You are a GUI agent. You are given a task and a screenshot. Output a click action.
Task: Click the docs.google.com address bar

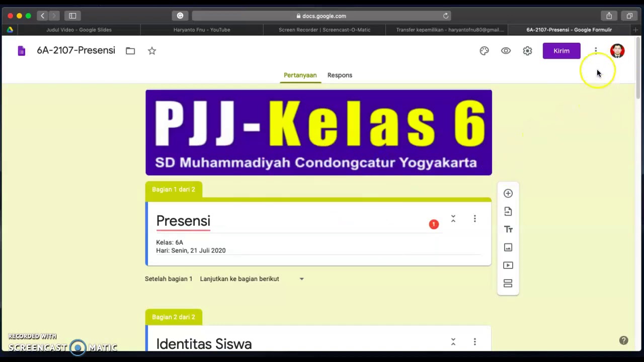click(x=321, y=16)
